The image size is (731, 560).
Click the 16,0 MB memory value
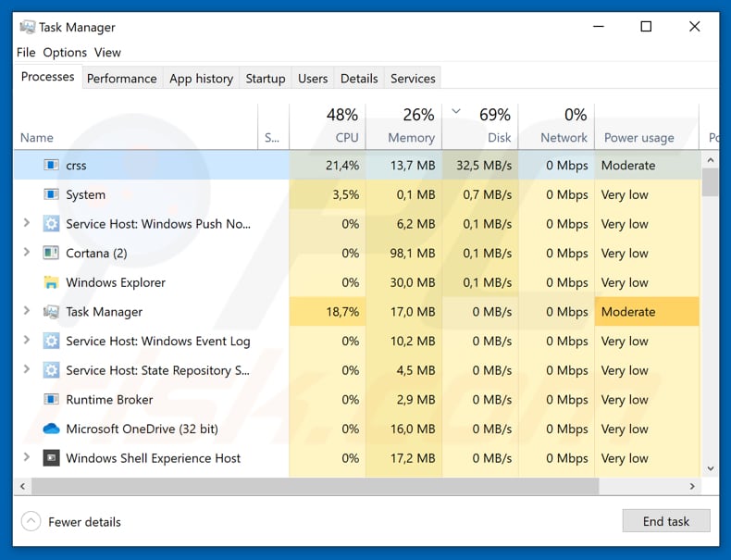(413, 429)
